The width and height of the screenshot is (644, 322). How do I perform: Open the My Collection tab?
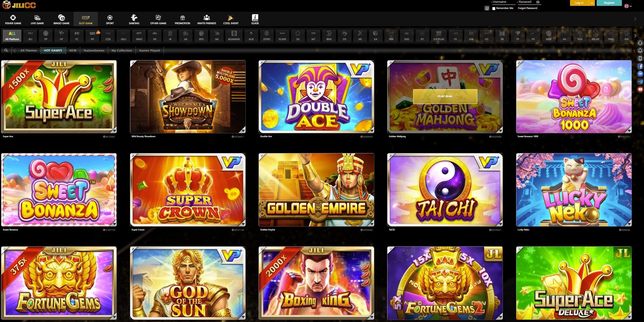pos(122,50)
